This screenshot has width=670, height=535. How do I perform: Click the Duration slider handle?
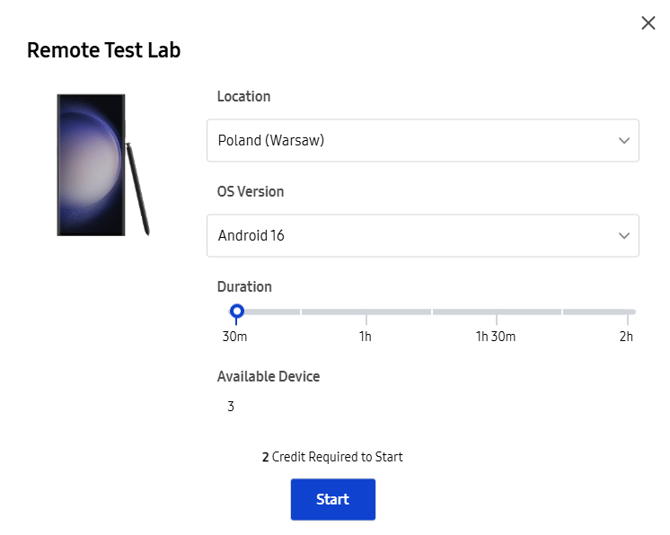(x=237, y=312)
